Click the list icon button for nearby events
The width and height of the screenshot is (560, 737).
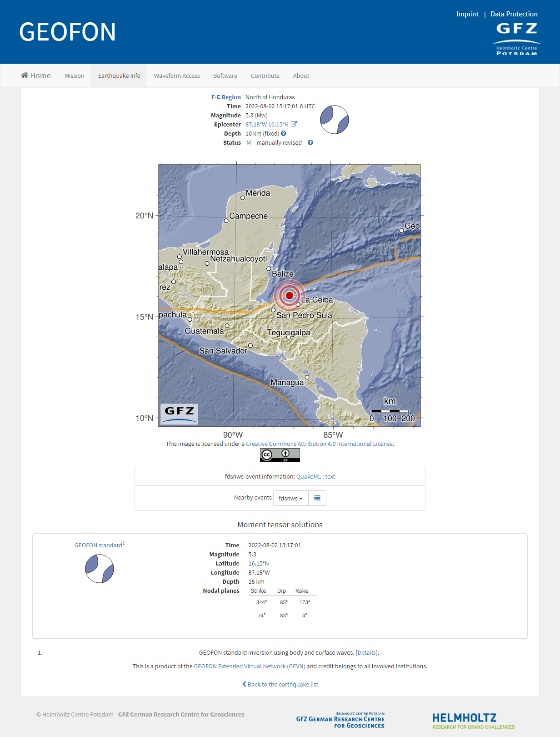pos(317,498)
